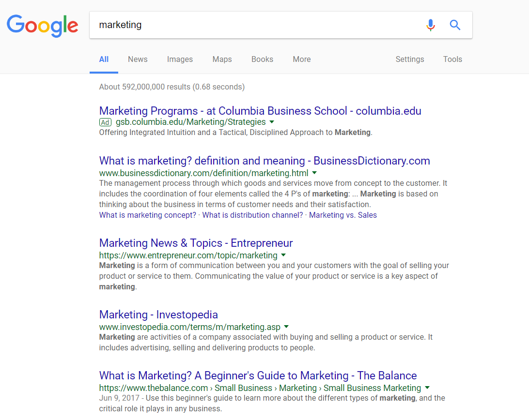Switch to the All tab

pos(104,60)
